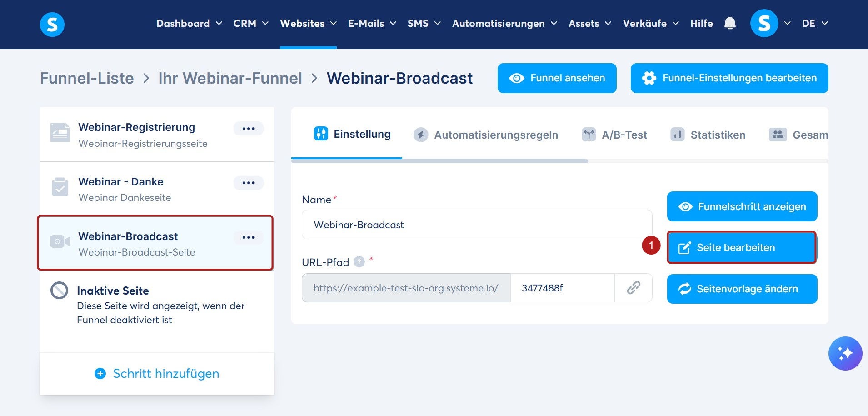Viewport: 868px width, 416px height.
Task: Expand the Assets menu
Action: pos(590,23)
